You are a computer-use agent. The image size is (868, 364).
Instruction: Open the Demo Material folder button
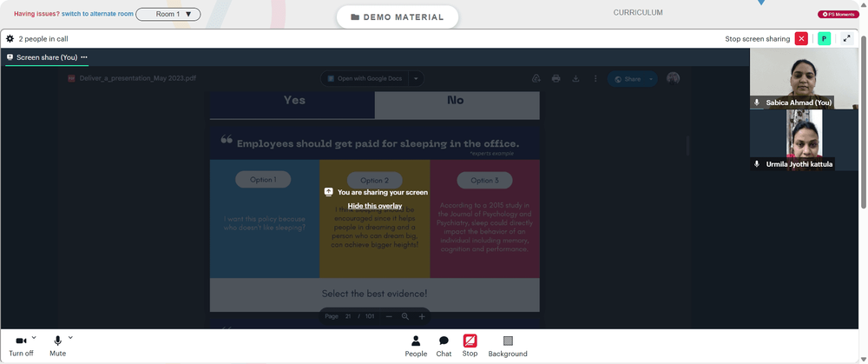398,17
